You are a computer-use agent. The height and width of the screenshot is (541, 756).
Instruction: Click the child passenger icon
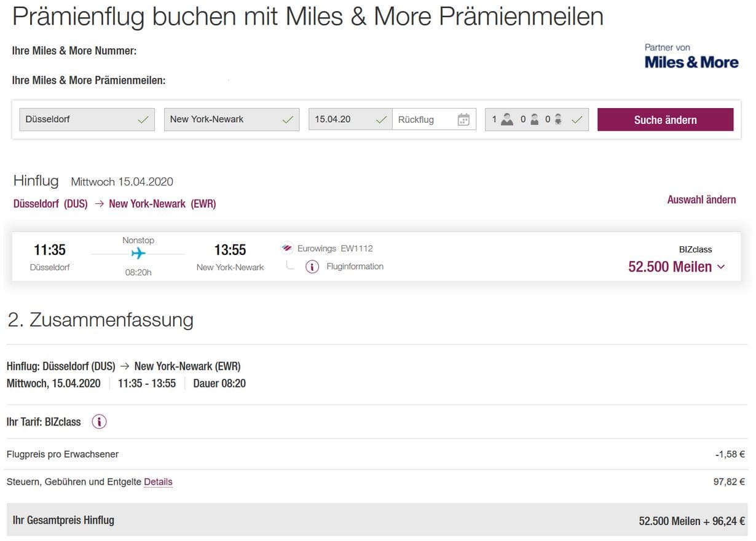(x=535, y=120)
